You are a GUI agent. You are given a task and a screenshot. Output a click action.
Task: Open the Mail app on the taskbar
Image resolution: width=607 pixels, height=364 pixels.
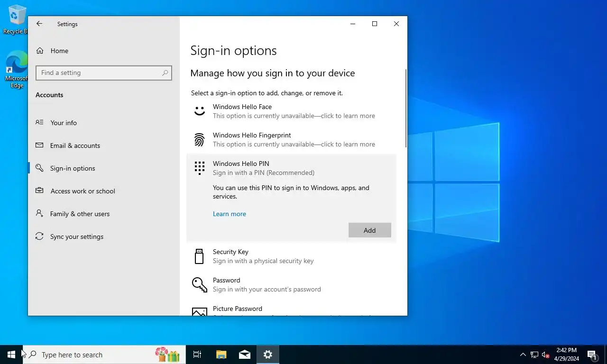pyautogui.click(x=245, y=355)
